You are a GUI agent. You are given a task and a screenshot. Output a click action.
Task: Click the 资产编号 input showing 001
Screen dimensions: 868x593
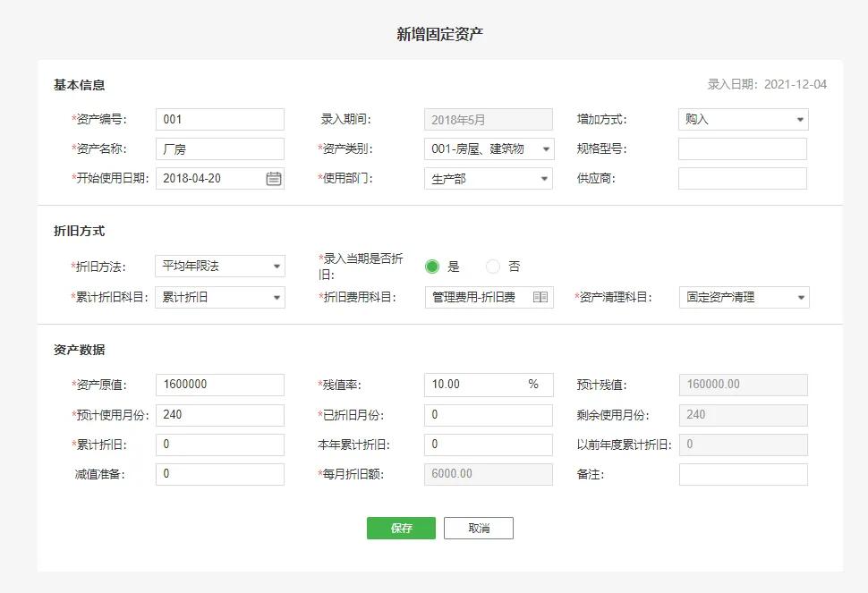tap(219, 118)
